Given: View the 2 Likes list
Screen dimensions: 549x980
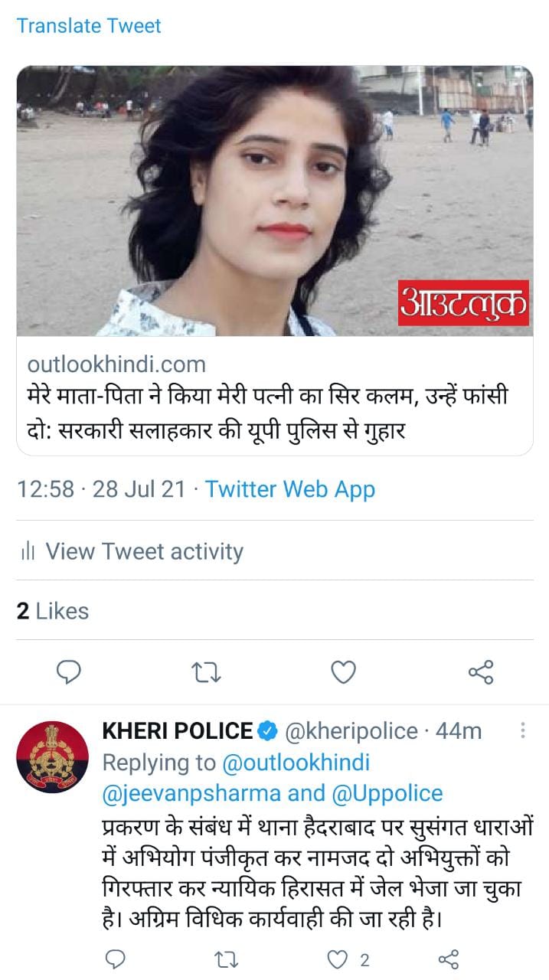Looking at the screenshot, I should pyautogui.click(x=53, y=611).
